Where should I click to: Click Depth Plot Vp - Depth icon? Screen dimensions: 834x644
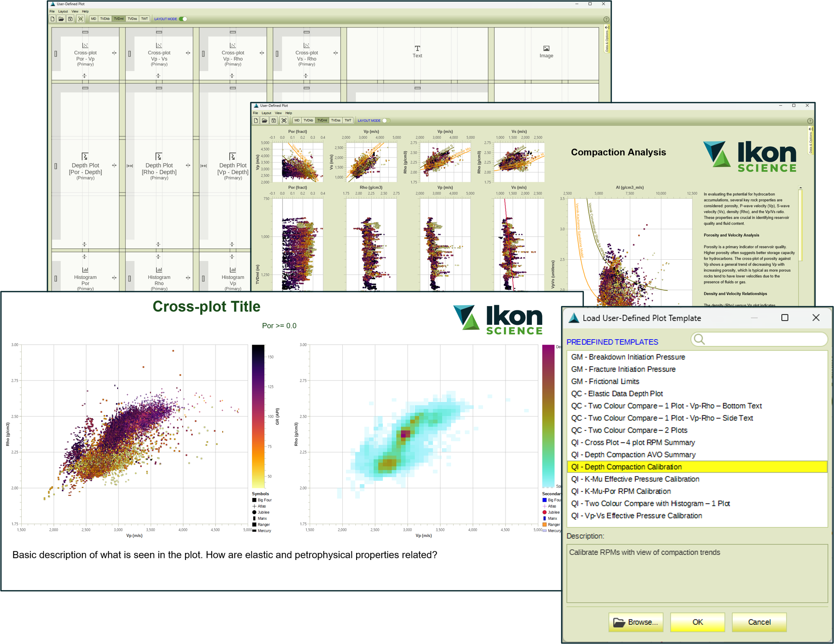point(233,156)
